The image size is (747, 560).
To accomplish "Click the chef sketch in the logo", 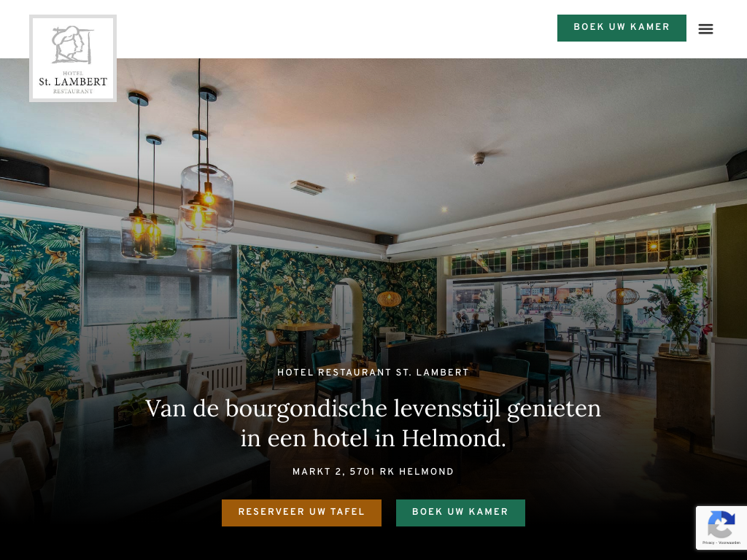I will (x=72, y=45).
